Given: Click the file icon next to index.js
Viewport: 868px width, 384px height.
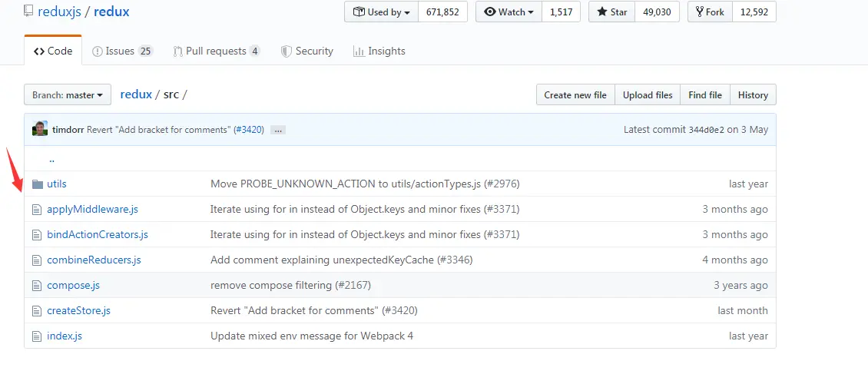Looking at the screenshot, I should coord(37,336).
